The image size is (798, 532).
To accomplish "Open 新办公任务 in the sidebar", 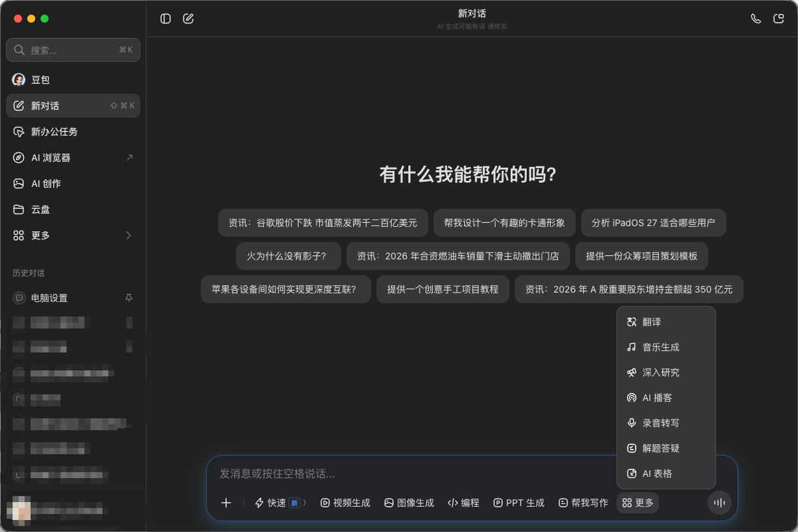I will pos(73,132).
